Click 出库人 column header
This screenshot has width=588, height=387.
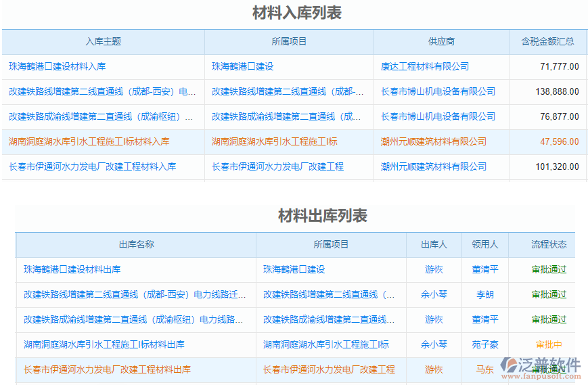point(434,244)
